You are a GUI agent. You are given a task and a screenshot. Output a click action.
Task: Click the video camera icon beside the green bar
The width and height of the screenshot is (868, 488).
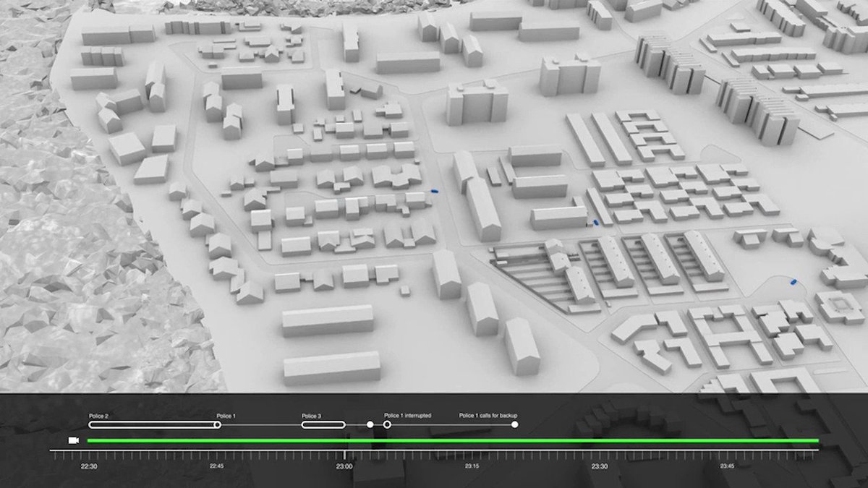(x=73, y=440)
